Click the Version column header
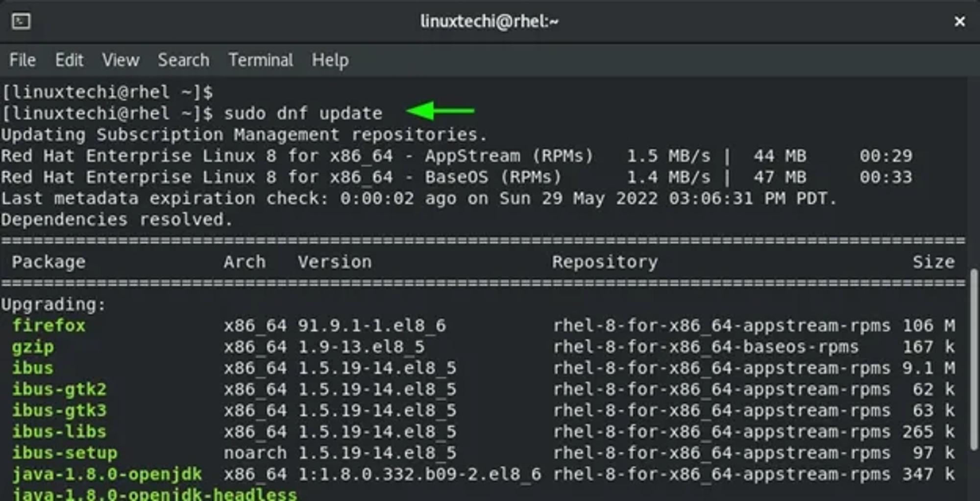Viewport: 980px width, 501px height. click(335, 262)
